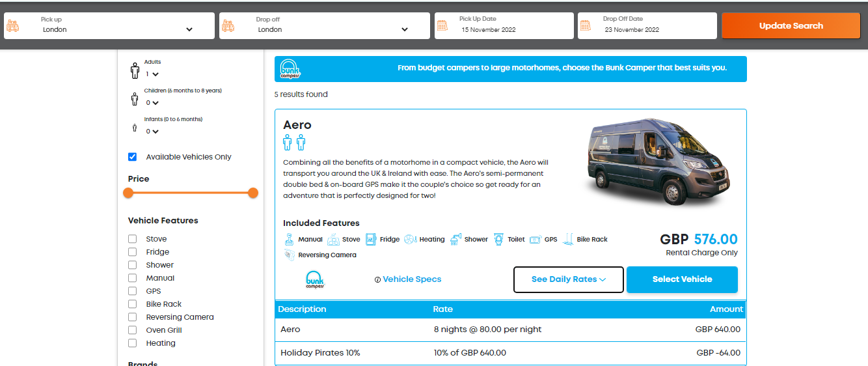868x366 pixels.
Task: Click the Pick Up Date field
Action: pyautogui.click(x=504, y=26)
